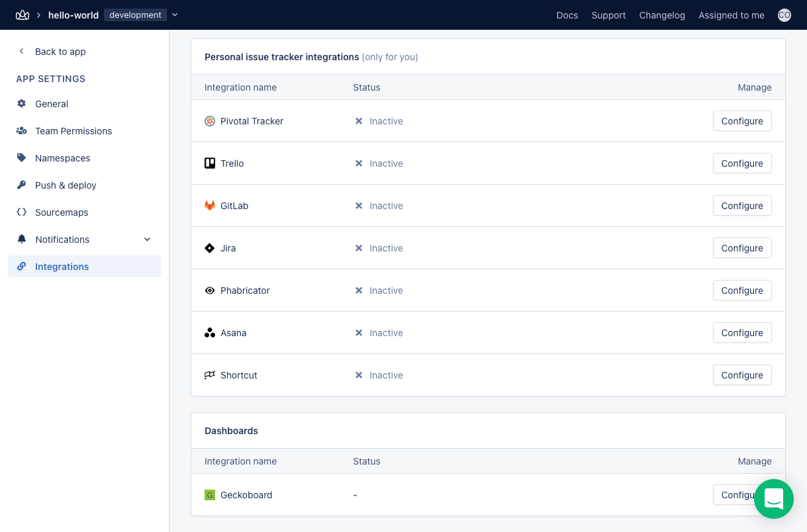
Task: Click the GitLab inactive X icon
Action: (359, 206)
